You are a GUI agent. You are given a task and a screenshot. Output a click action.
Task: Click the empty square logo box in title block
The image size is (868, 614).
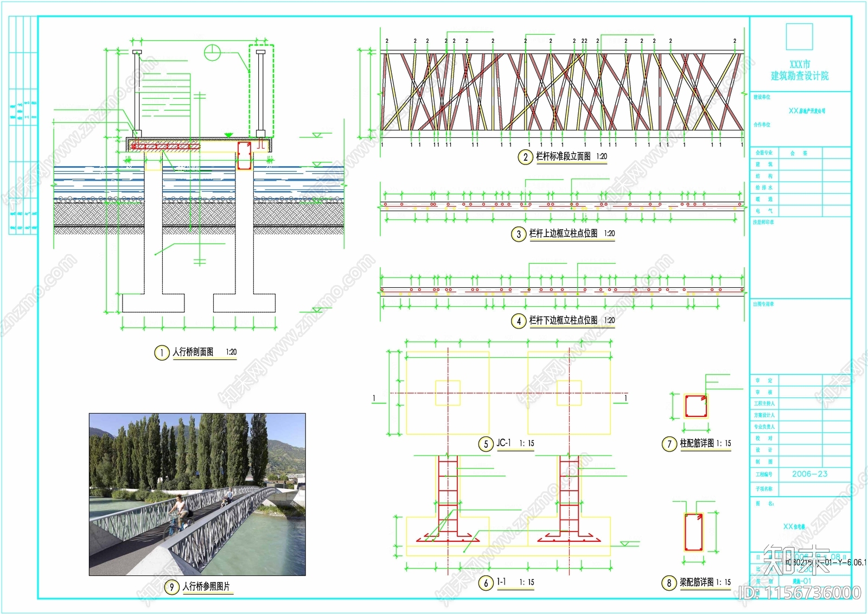pyautogui.click(x=799, y=37)
